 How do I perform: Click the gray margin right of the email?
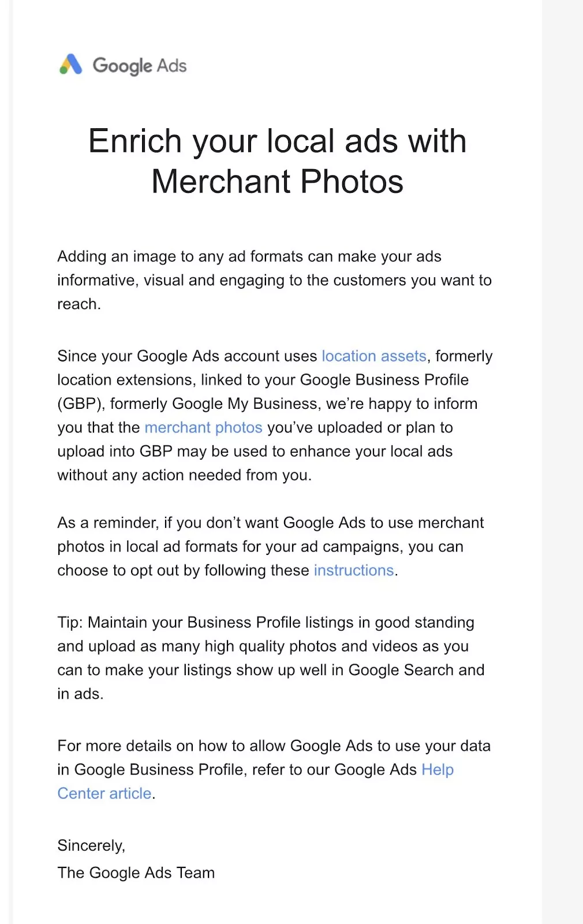(562, 462)
